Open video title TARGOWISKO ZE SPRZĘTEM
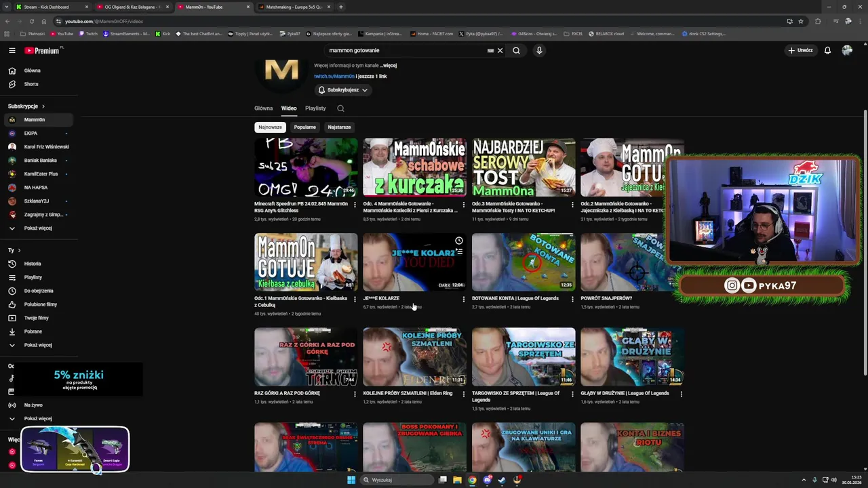868x488 pixels. (x=516, y=396)
